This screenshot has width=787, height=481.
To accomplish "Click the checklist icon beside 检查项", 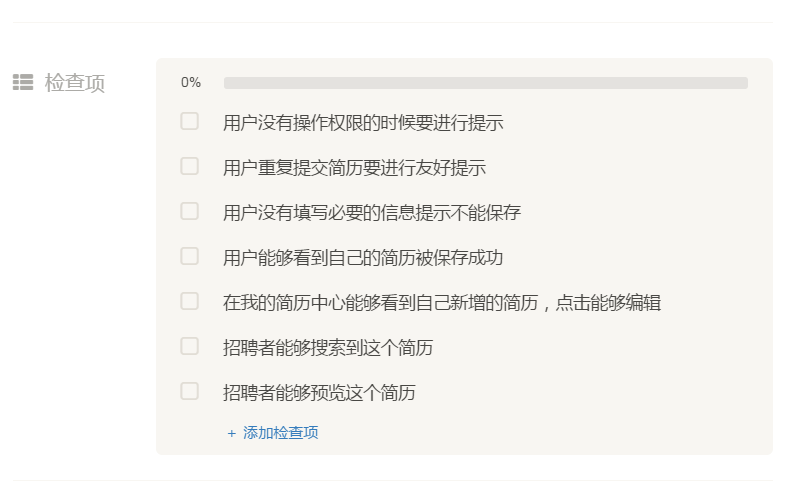I will (x=22, y=83).
